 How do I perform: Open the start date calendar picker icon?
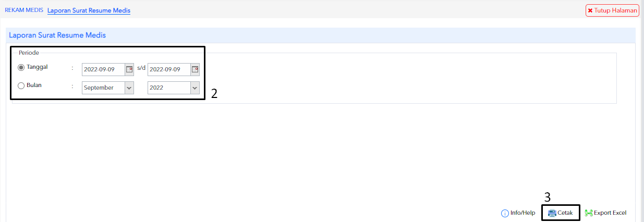point(129,69)
